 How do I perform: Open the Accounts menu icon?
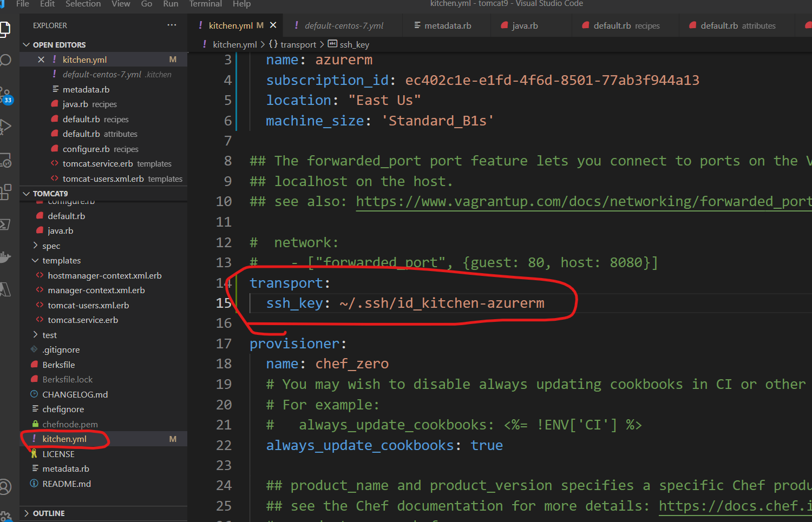click(5, 487)
